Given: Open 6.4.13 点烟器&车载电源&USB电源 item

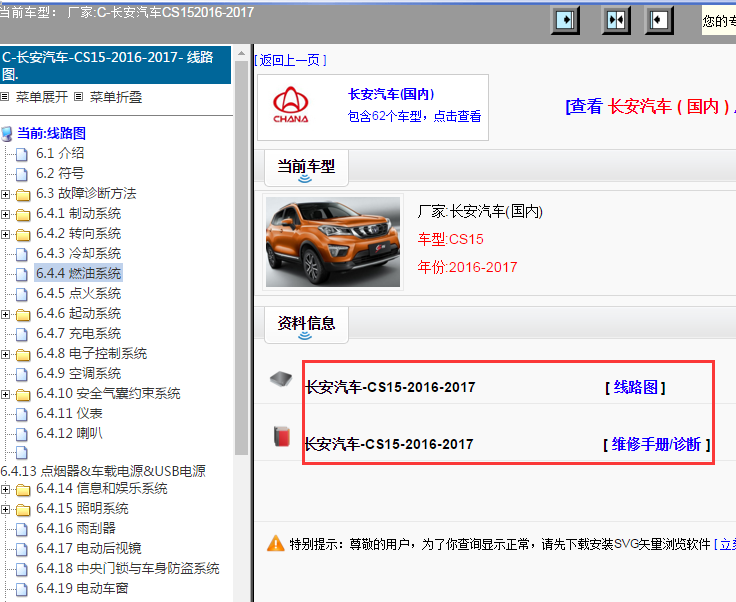Looking at the screenshot, I should coord(103,471).
